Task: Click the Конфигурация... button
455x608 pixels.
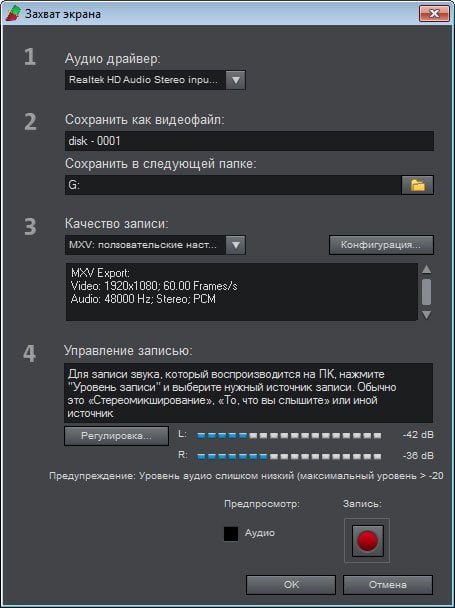Action: pyautogui.click(x=381, y=245)
